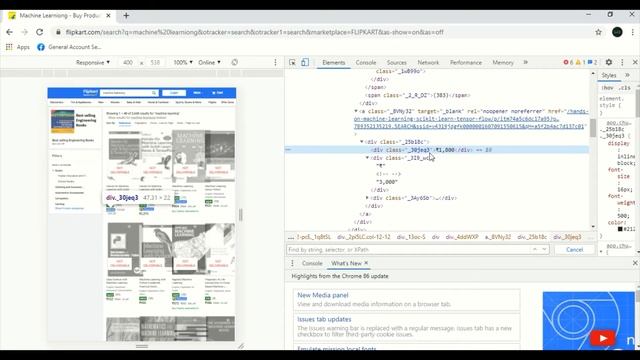Open the 100% zoom dropdown
This screenshot has height=360, width=640.
(183, 62)
